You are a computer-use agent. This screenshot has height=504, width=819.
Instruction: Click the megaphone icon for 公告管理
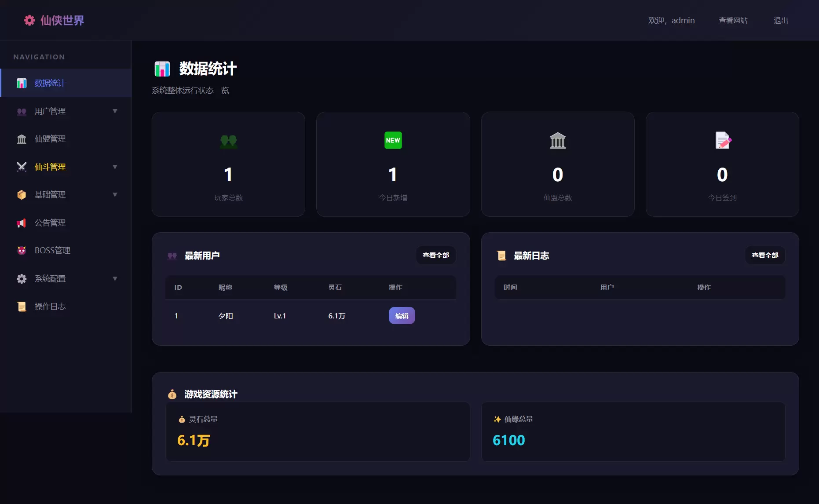[22, 223]
